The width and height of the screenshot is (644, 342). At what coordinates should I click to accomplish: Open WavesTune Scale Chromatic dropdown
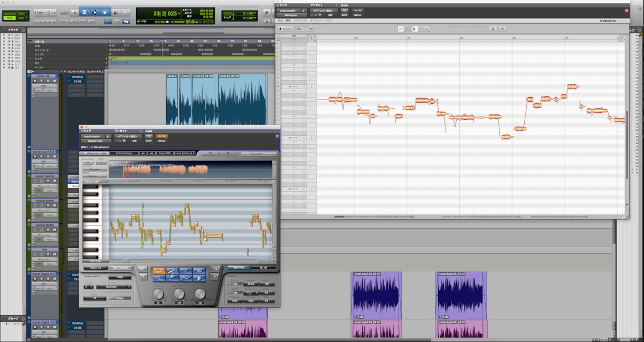(x=114, y=287)
